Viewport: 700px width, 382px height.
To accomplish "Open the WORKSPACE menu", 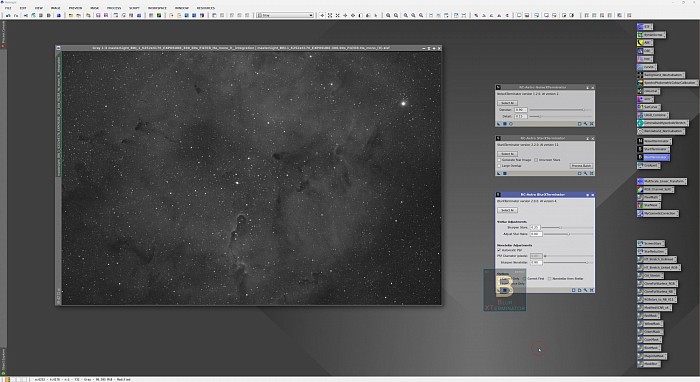I will pos(157,8).
